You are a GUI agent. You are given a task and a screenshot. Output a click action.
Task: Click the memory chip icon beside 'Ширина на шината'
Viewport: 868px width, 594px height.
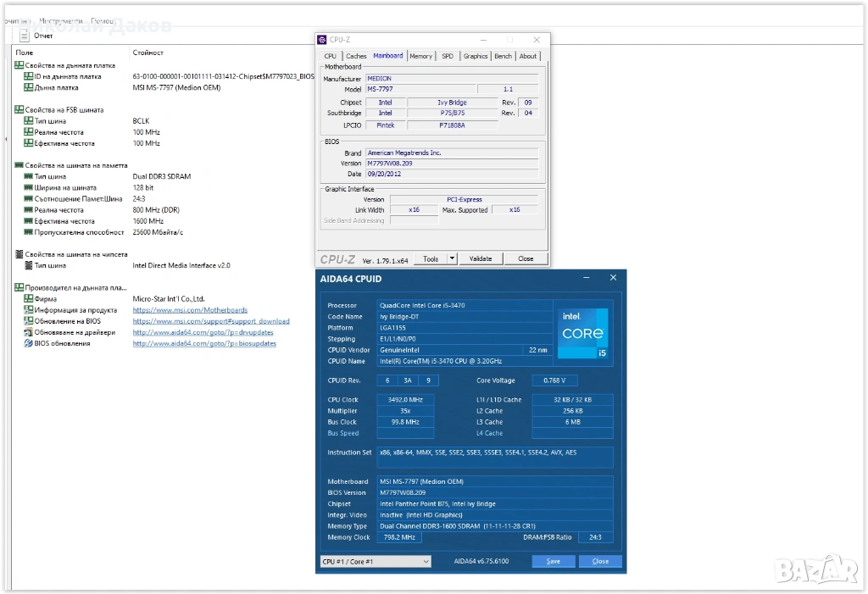pos(28,187)
